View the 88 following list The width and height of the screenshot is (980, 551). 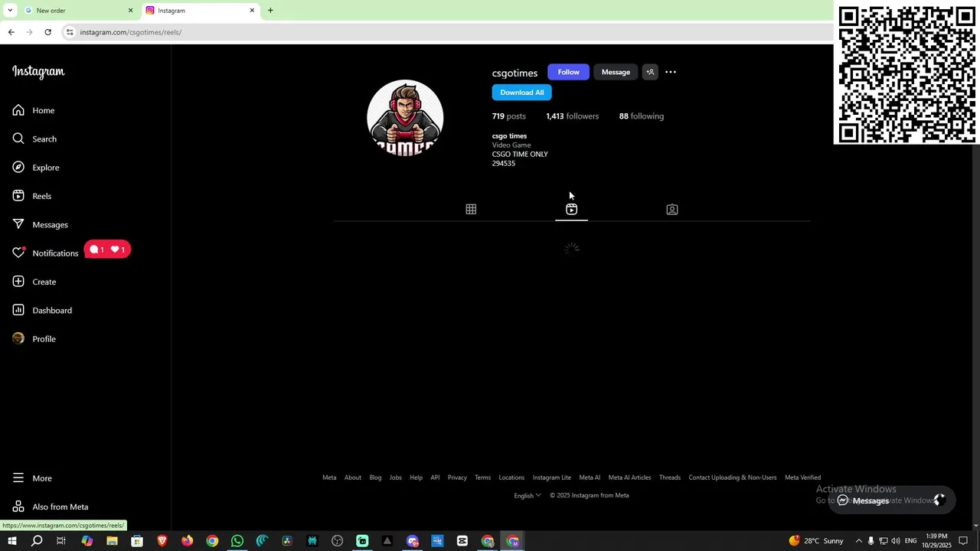[642, 116]
